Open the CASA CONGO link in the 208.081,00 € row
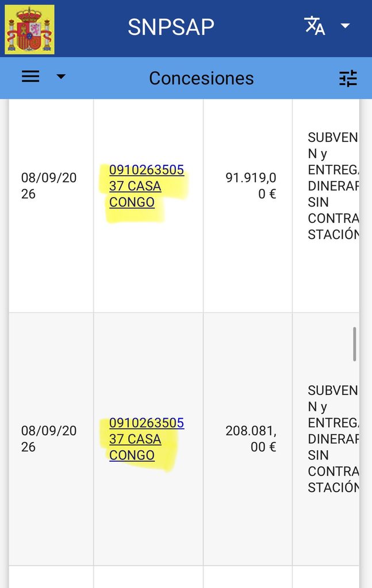 (x=147, y=439)
